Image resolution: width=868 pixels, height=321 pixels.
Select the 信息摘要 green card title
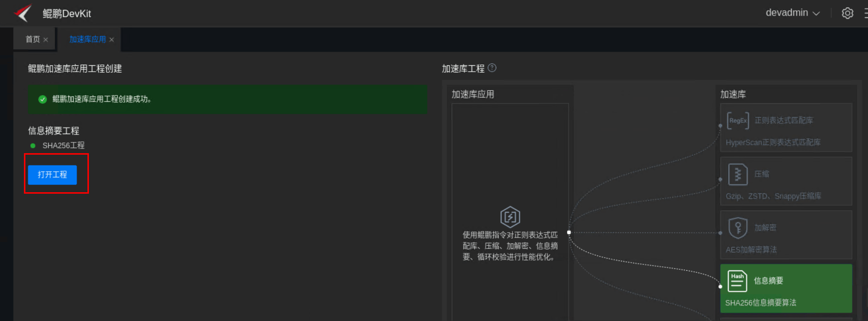pyautogui.click(x=768, y=281)
